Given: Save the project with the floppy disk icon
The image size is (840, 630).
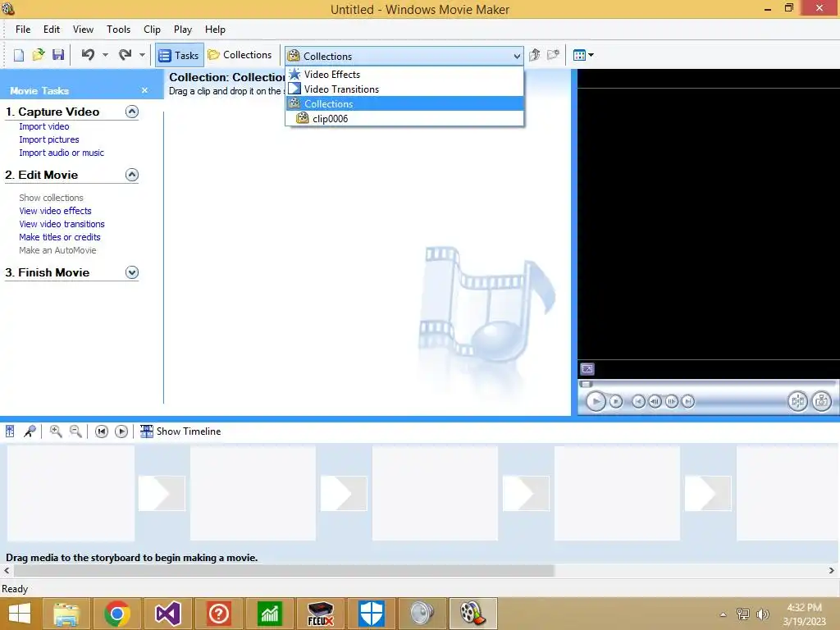Looking at the screenshot, I should tap(58, 55).
